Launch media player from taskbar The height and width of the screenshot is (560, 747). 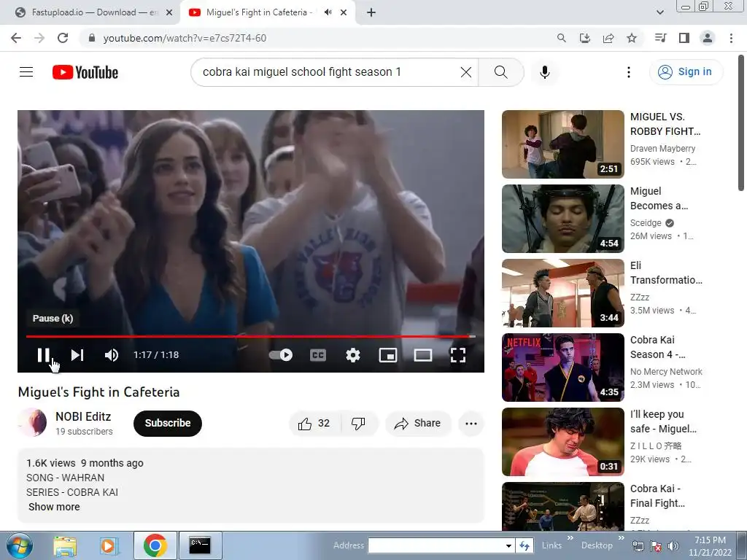click(109, 545)
